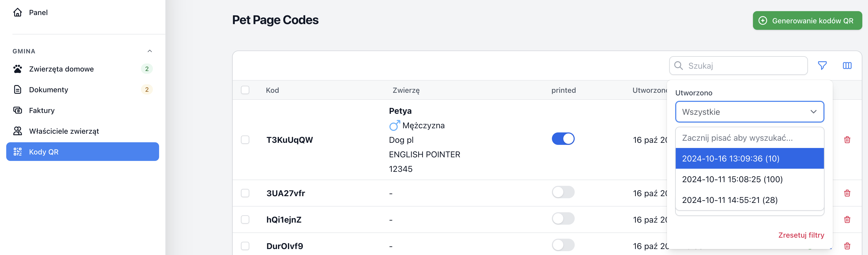This screenshot has width=868, height=255.
Task: Click the Panel home icon
Action: (18, 12)
